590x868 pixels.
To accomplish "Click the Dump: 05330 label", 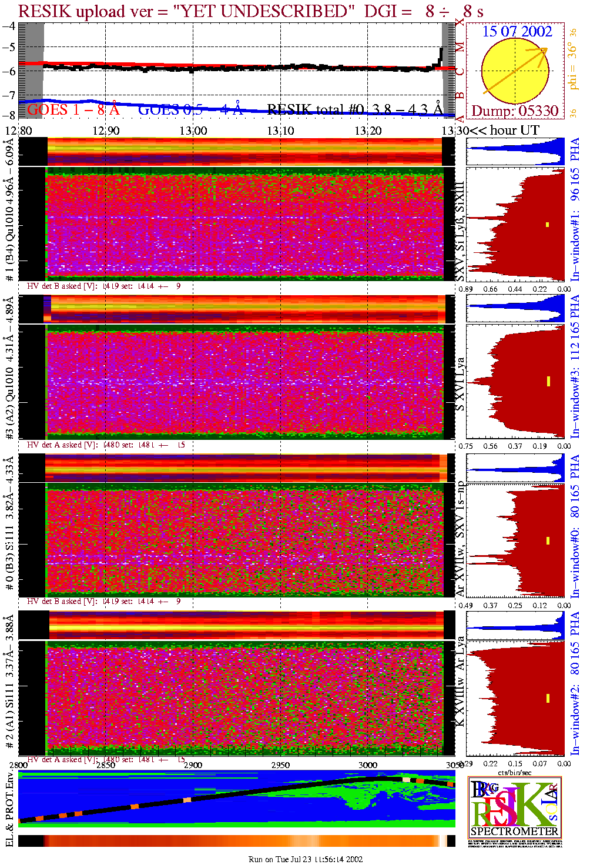I will [x=515, y=111].
